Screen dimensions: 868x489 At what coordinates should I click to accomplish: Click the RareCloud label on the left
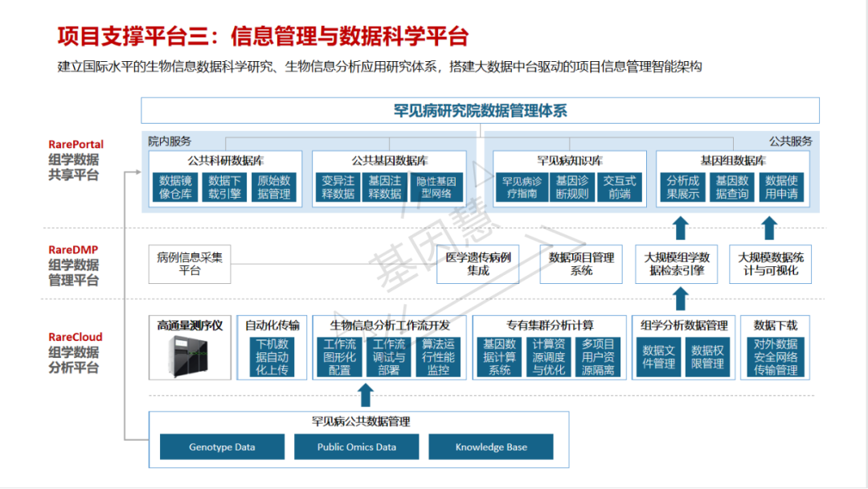(x=75, y=337)
